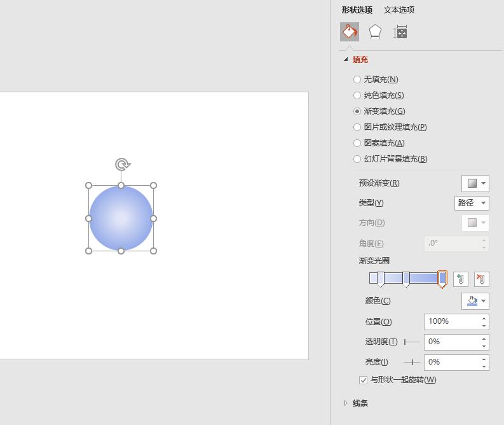Increase 亮度 with the up arrow

tap(484, 359)
